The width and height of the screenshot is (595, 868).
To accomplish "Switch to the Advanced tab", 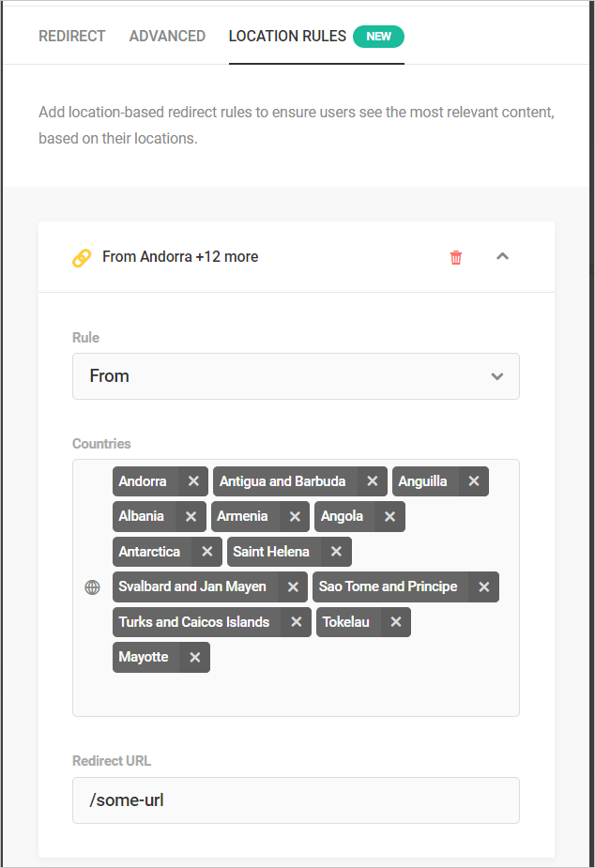I will coord(167,37).
